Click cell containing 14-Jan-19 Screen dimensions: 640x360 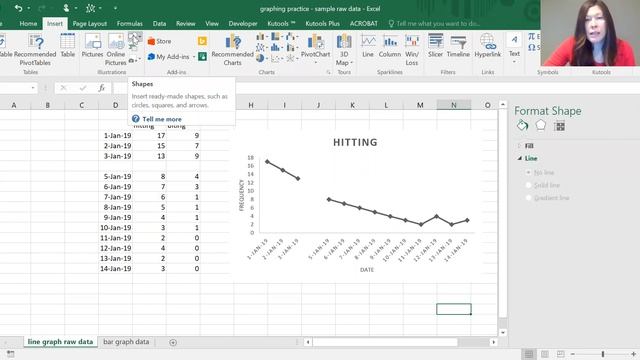116,269
